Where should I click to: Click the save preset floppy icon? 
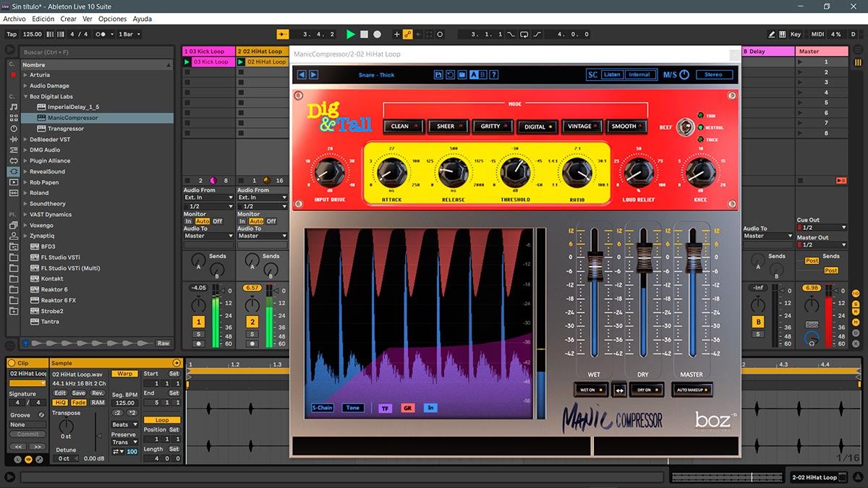click(x=438, y=74)
